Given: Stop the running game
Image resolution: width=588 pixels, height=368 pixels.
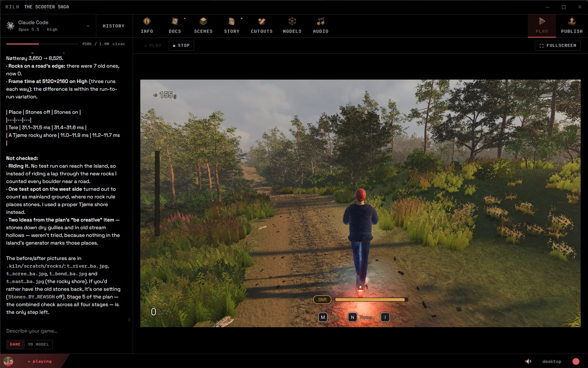Looking at the screenshot, I should 181,46.
